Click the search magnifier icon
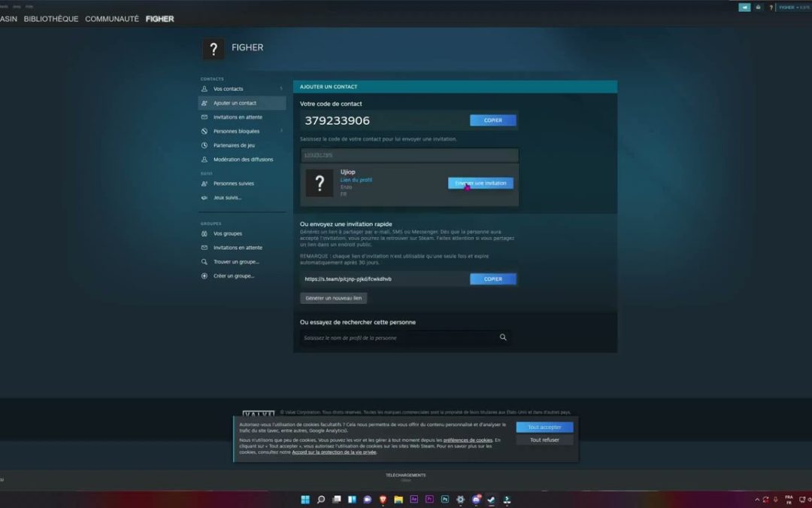812x508 pixels. [x=503, y=337]
